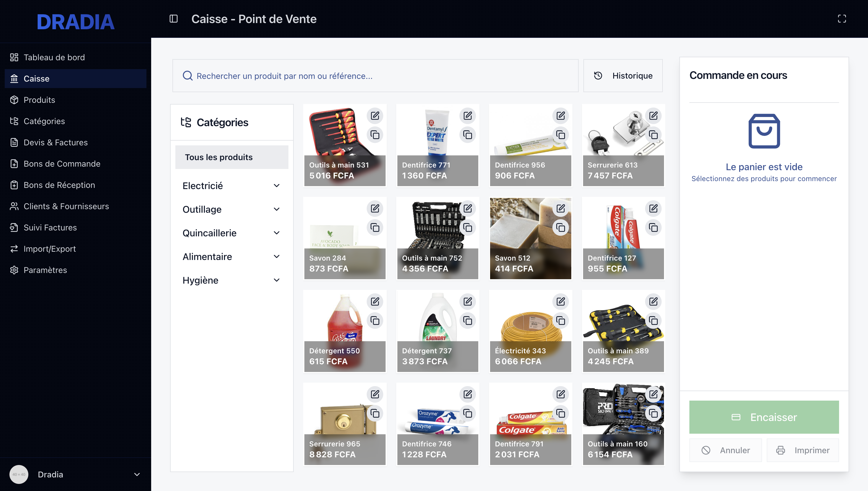This screenshot has height=491, width=868.
Task: Click the copy icon on Détergent 550
Action: (x=375, y=320)
